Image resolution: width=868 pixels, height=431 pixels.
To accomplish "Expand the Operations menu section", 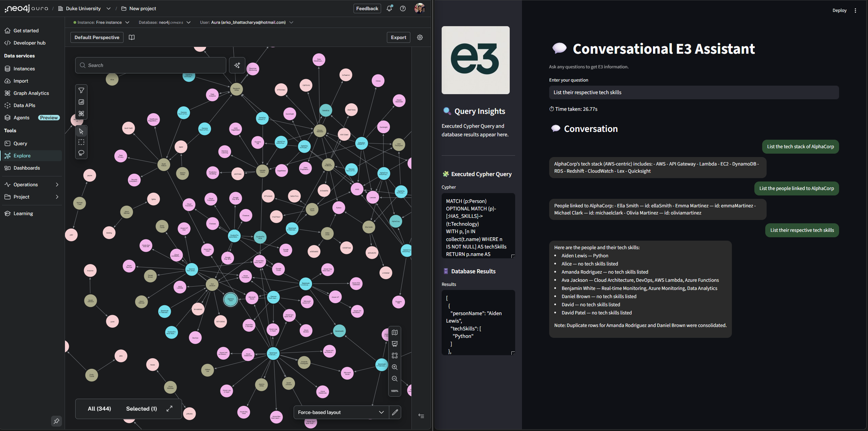I will (x=31, y=185).
